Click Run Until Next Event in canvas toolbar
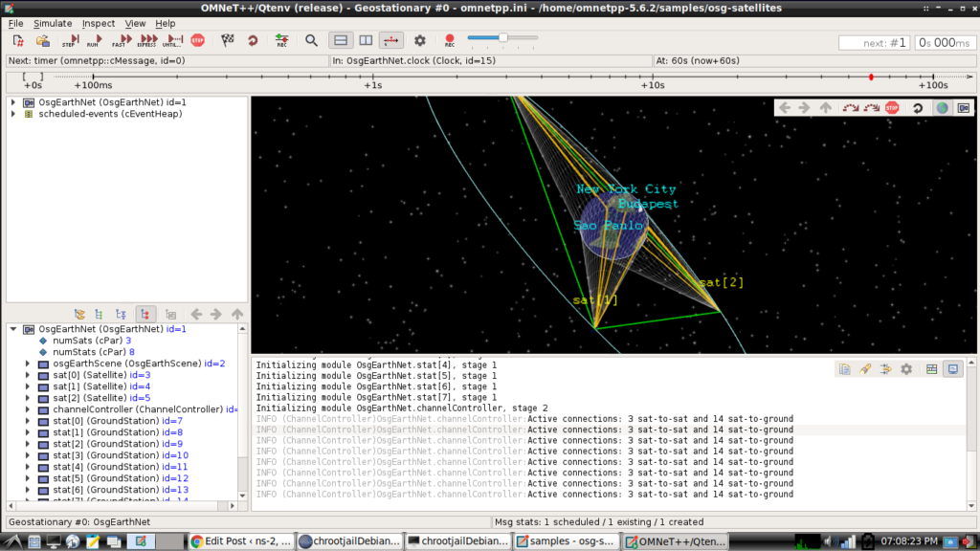980x551 pixels. (850, 107)
